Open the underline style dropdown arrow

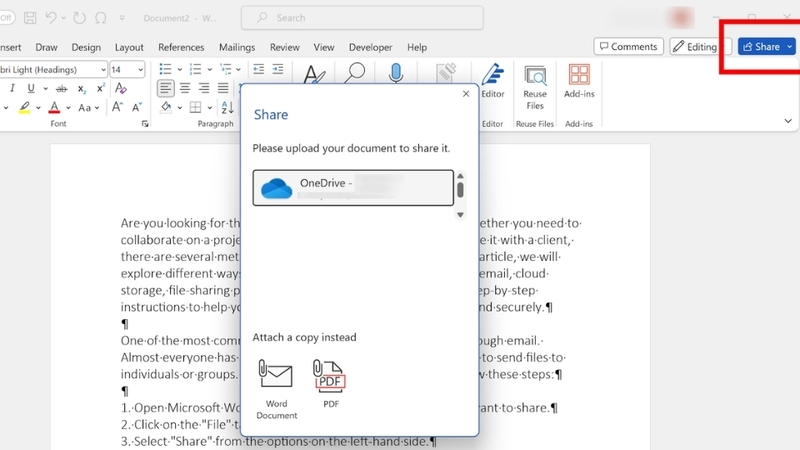[x=45, y=88]
